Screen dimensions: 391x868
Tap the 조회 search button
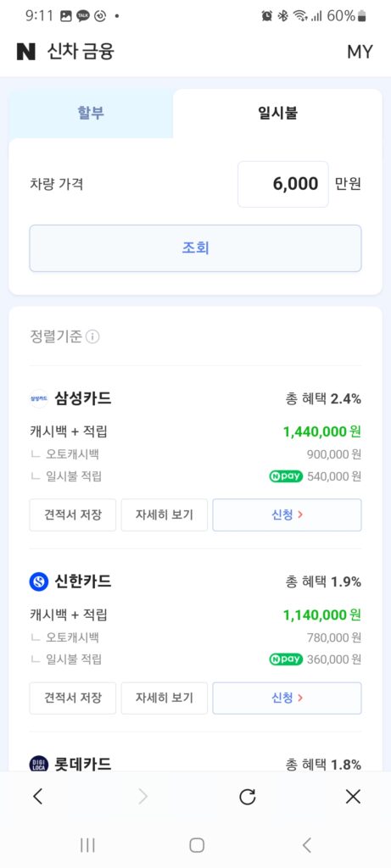195,248
